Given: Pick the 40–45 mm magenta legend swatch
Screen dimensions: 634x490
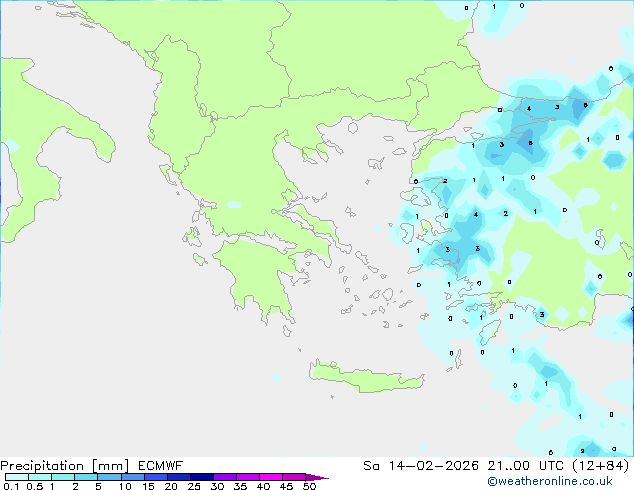Looking at the screenshot, I should pyautogui.click(x=271, y=477).
